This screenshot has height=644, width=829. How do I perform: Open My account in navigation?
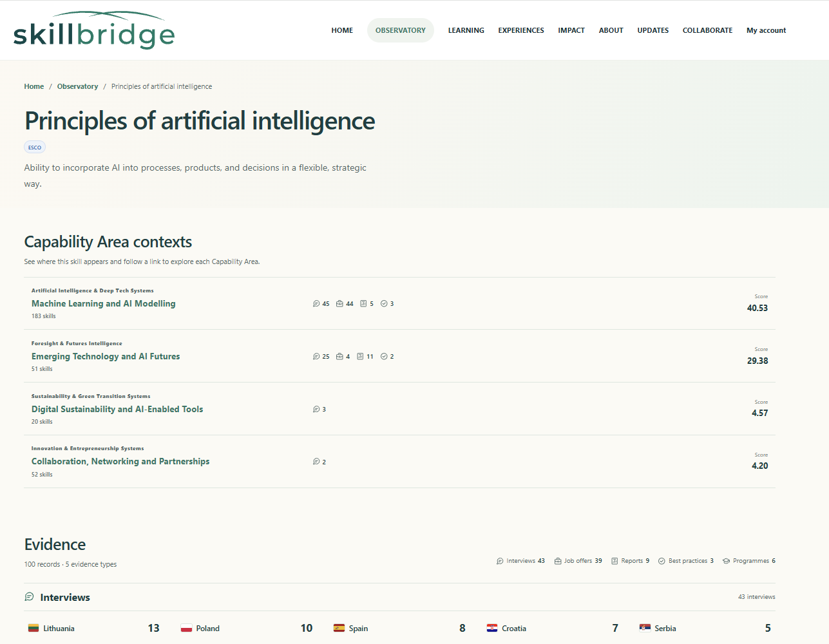tap(766, 30)
